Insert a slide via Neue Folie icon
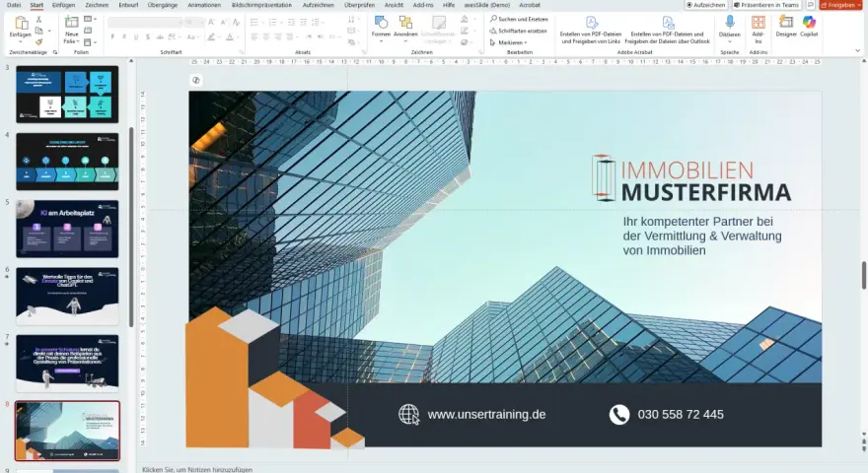Screen dimensions: 868x473 pos(71,23)
